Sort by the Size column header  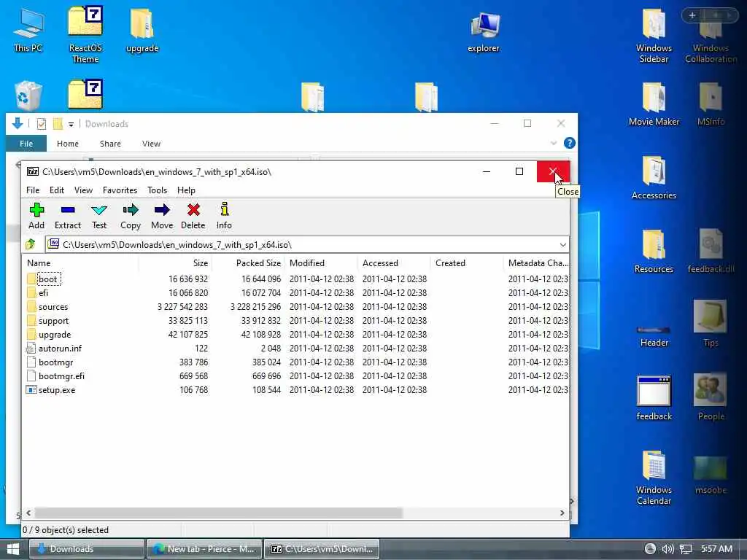pos(175,262)
